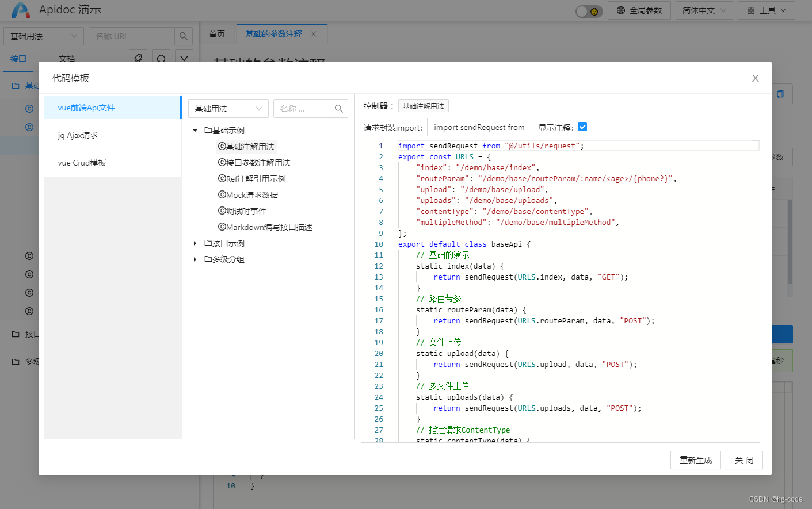Viewport: 812px width, 509px height.
Task: Uncheck the 显示注释 checkbox
Action: tap(582, 127)
